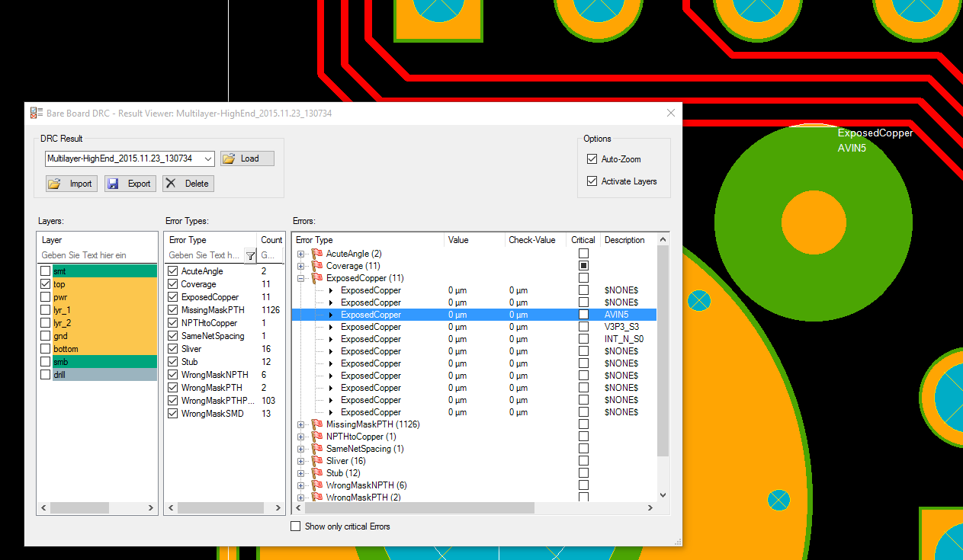Viewport: 963px width, 560px height.
Task: Click the Error Type filter text field
Action: (x=204, y=255)
